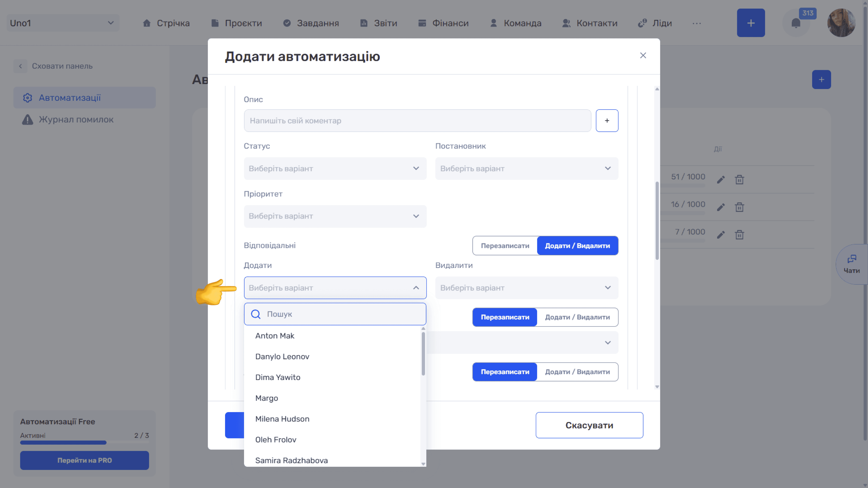Close the Додати автоматизацію dialog
The image size is (868, 488).
[x=643, y=56]
